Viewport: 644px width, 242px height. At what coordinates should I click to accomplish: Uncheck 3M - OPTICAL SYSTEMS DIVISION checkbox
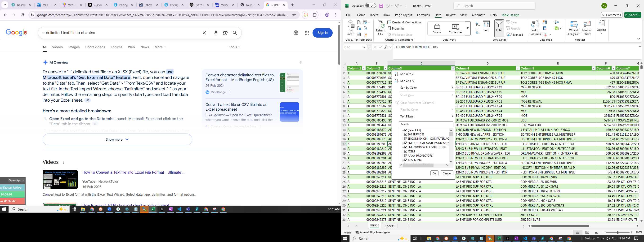[406, 143]
